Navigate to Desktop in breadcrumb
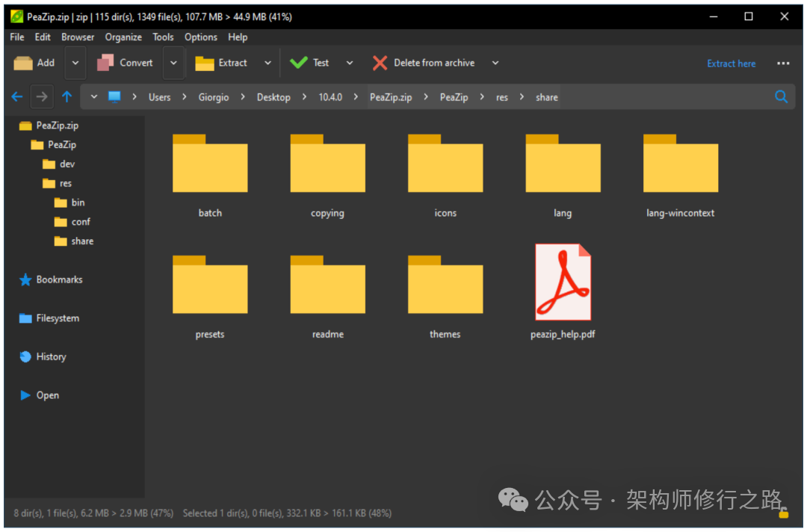 tap(273, 97)
